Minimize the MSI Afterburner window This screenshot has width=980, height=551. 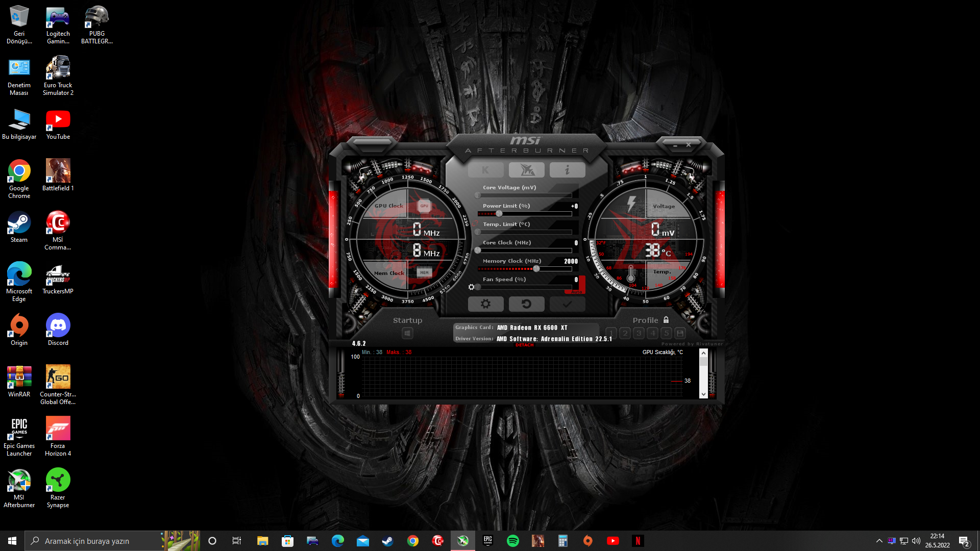tap(675, 145)
